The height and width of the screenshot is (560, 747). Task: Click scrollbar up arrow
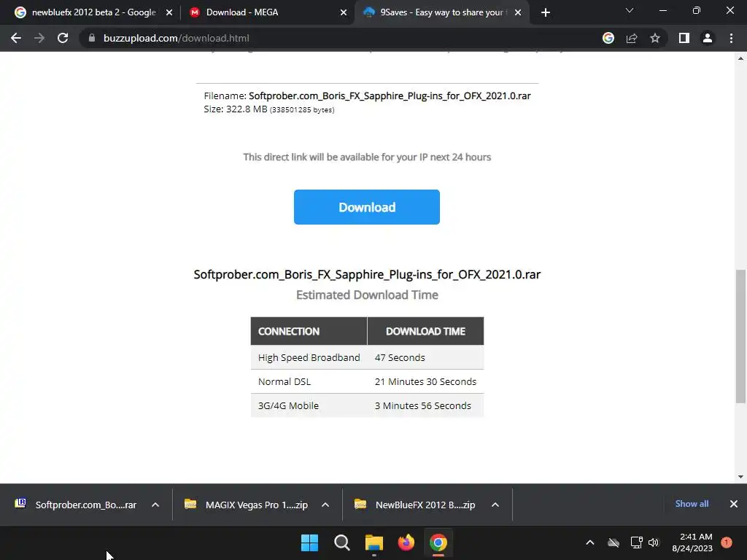741,58
